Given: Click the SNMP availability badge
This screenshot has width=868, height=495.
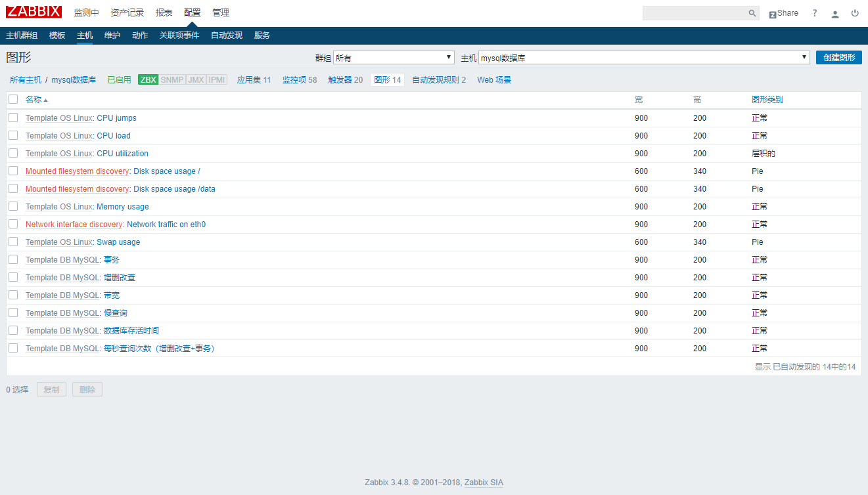Looking at the screenshot, I should coord(172,80).
